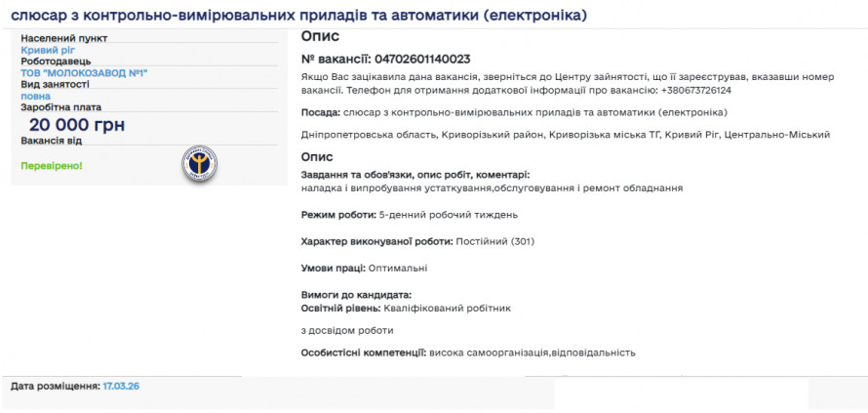Click the phone number +380673726124
This screenshot has height=413, width=868.
pyautogui.click(x=695, y=90)
